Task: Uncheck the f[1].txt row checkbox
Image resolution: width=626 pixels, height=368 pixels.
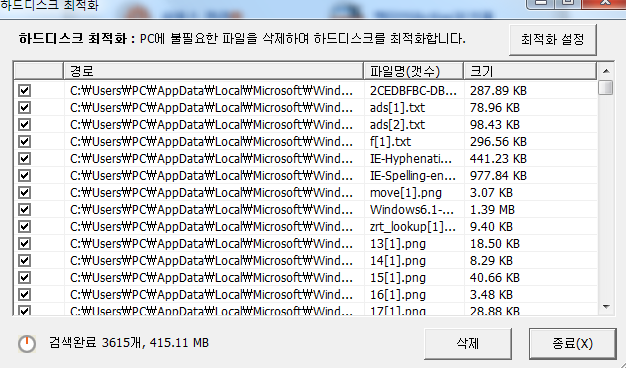Action: click(x=24, y=142)
